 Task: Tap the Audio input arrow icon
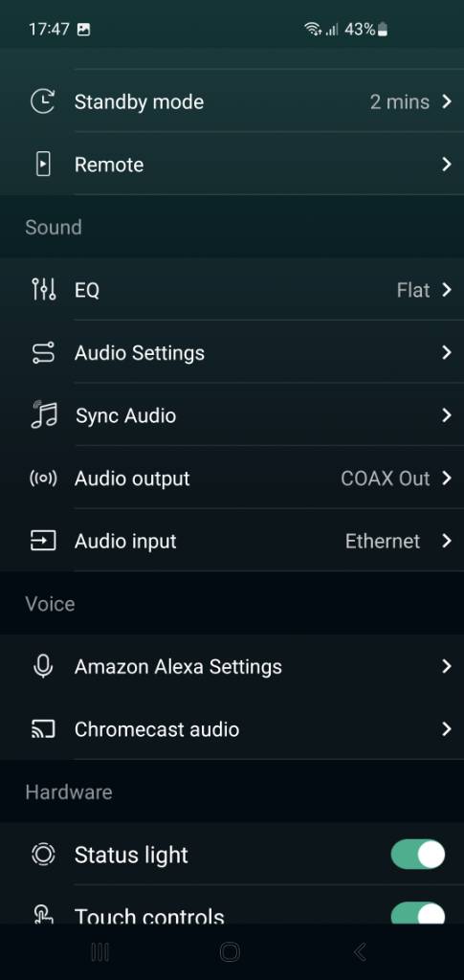coord(43,542)
